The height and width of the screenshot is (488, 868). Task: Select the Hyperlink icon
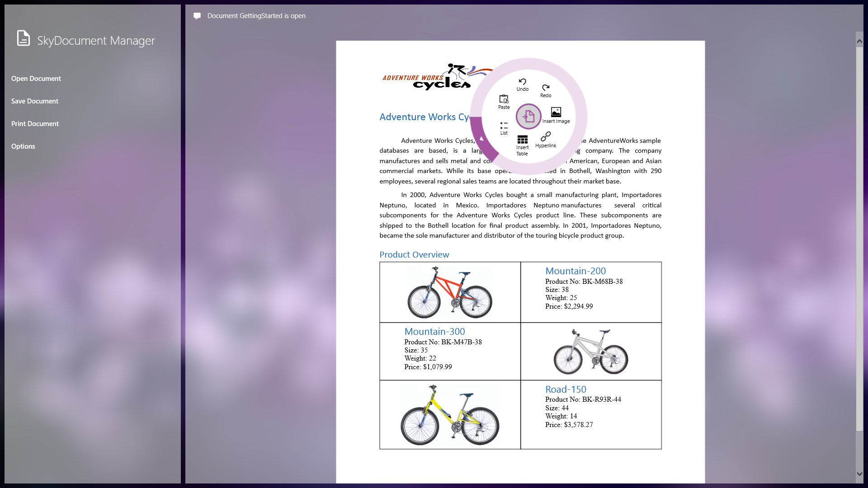click(546, 139)
